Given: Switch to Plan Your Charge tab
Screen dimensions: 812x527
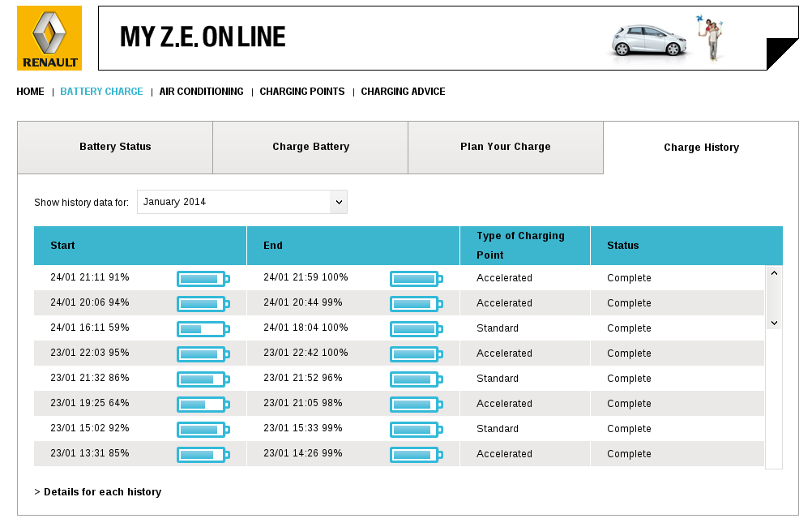Looking at the screenshot, I should 506,148.
